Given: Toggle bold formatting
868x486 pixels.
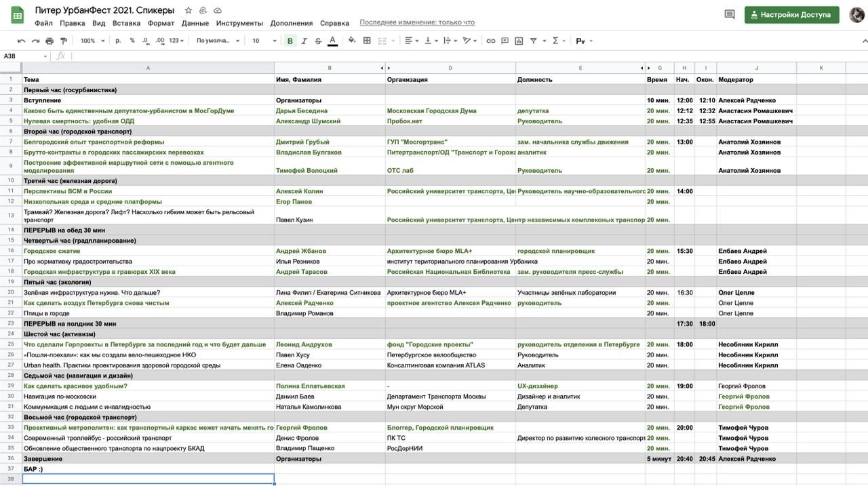Looking at the screenshot, I should pyautogui.click(x=290, y=41).
